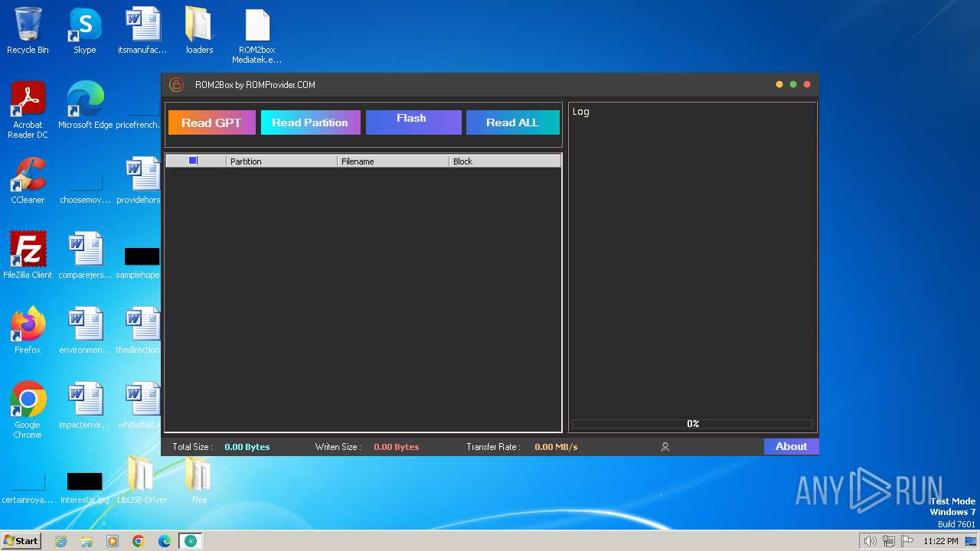Select the Recycle Bin desktop icon
Viewport: 980px width, 551px height.
tap(28, 31)
